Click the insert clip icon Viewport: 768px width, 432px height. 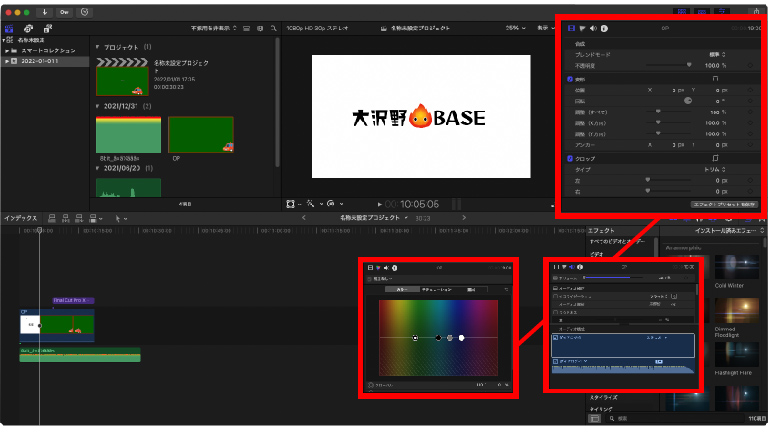click(66, 218)
